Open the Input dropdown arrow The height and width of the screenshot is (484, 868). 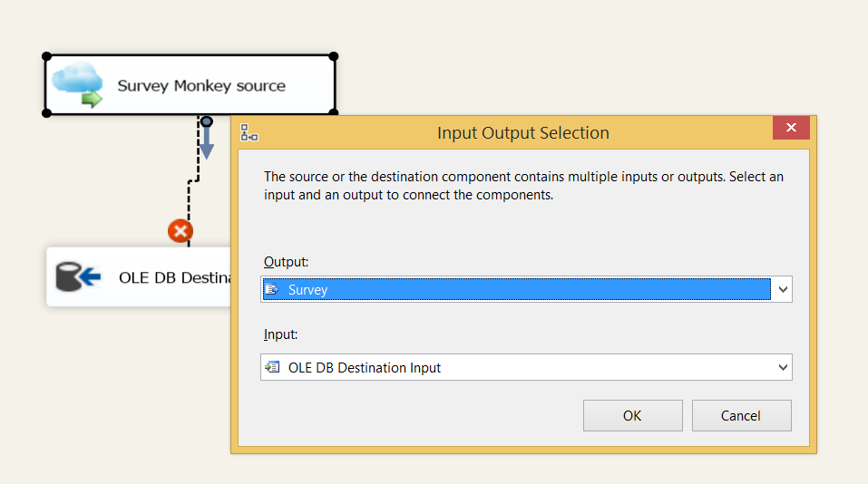pos(782,367)
